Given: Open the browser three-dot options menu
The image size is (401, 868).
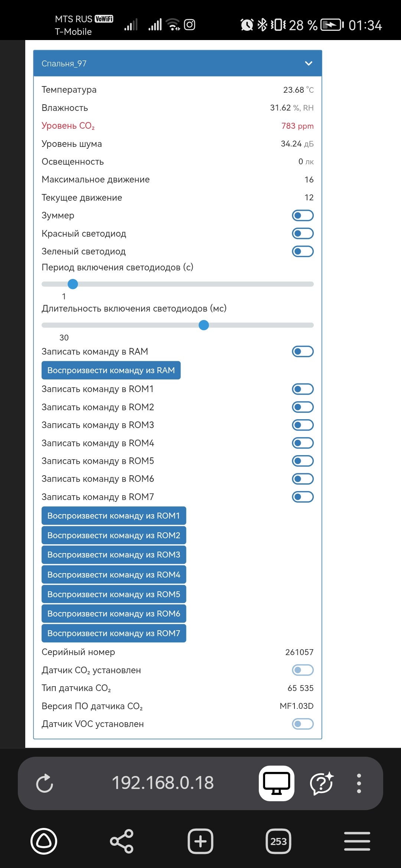Looking at the screenshot, I should point(359,783).
